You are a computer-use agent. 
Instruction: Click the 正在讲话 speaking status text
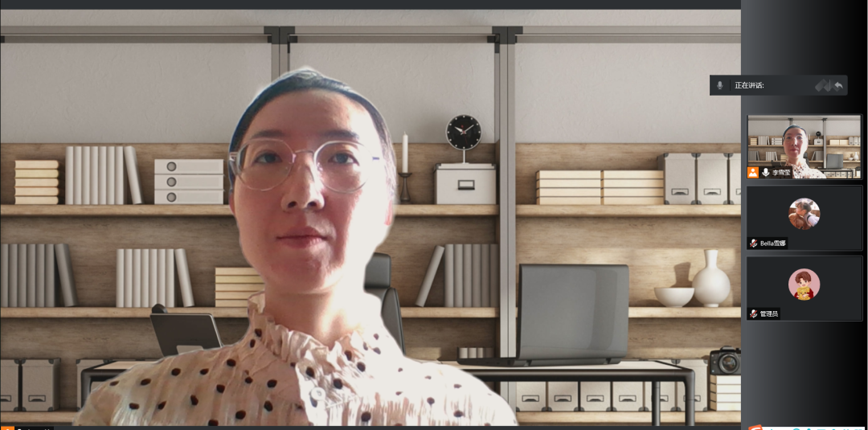pos(749,85)
